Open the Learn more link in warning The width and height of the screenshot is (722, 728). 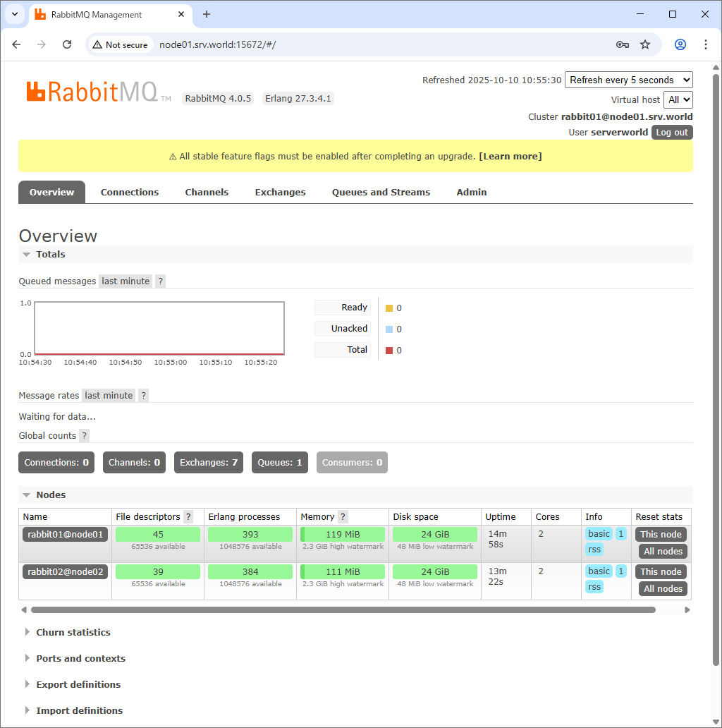(x=510, y=157)
